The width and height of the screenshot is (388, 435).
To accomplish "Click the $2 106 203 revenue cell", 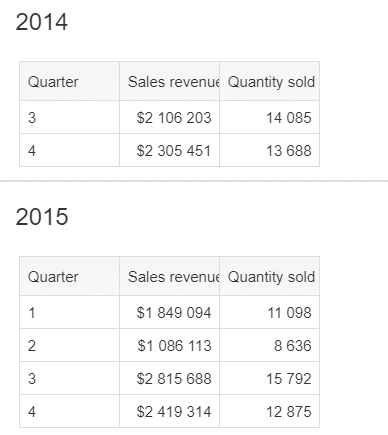I will point(169,117).
